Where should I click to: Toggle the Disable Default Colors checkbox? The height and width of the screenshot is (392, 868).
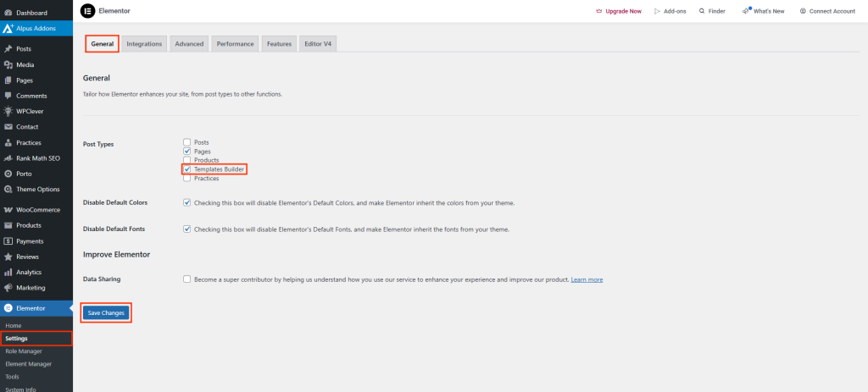pos(186,203)
